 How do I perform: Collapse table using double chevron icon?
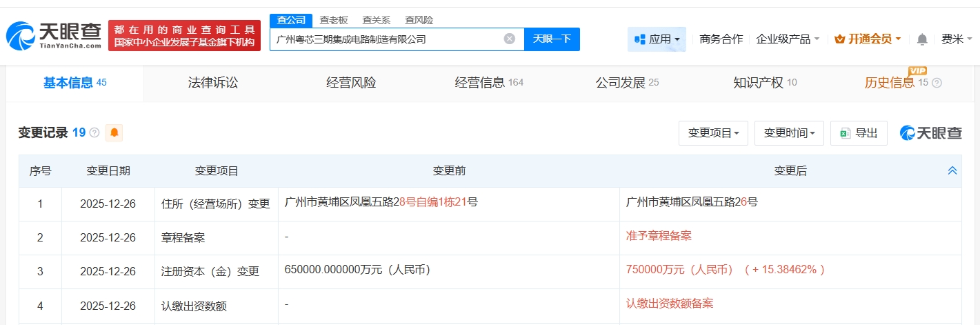point(952,170)
